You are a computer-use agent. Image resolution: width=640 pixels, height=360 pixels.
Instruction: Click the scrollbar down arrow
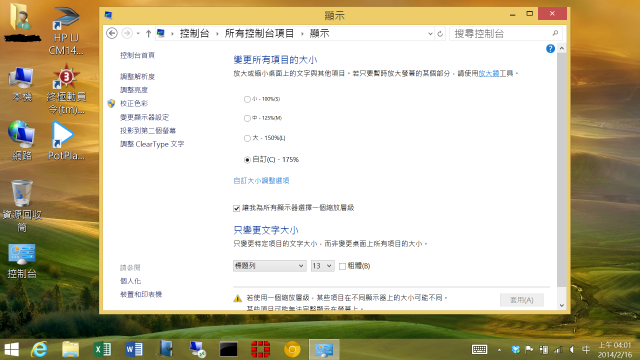[x=562, y=305]
